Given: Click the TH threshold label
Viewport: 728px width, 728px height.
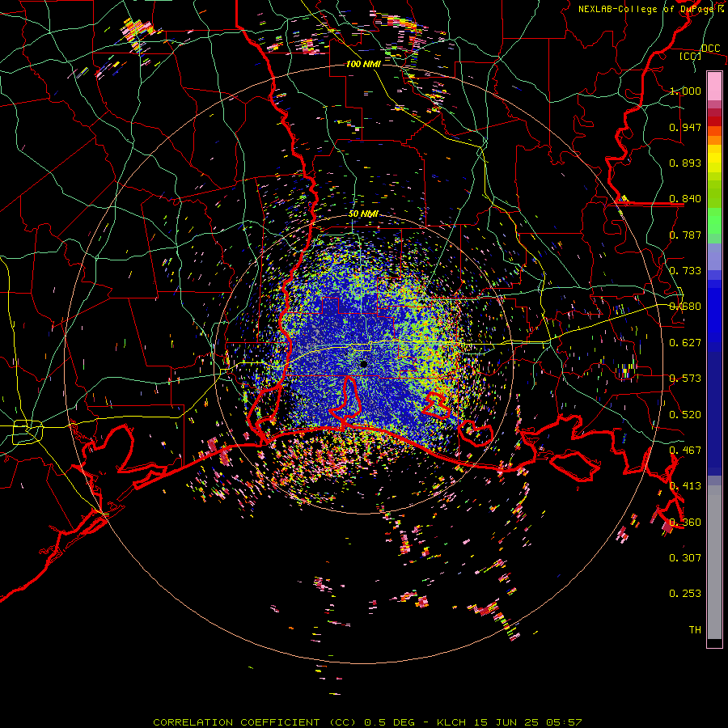Looking at the screenshot, I should click(695, 630).
